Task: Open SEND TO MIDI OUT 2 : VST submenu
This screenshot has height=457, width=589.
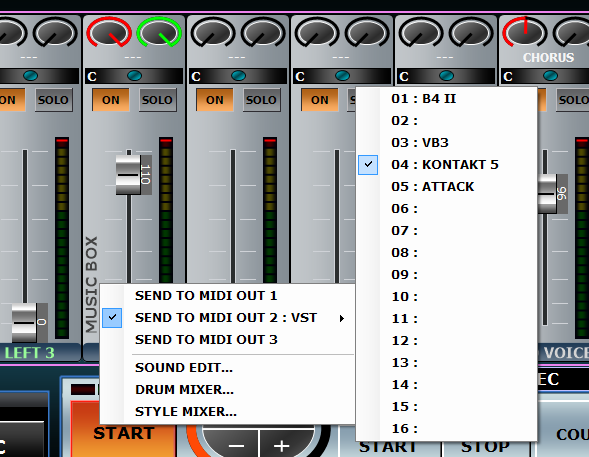Action: coord(227,318)
